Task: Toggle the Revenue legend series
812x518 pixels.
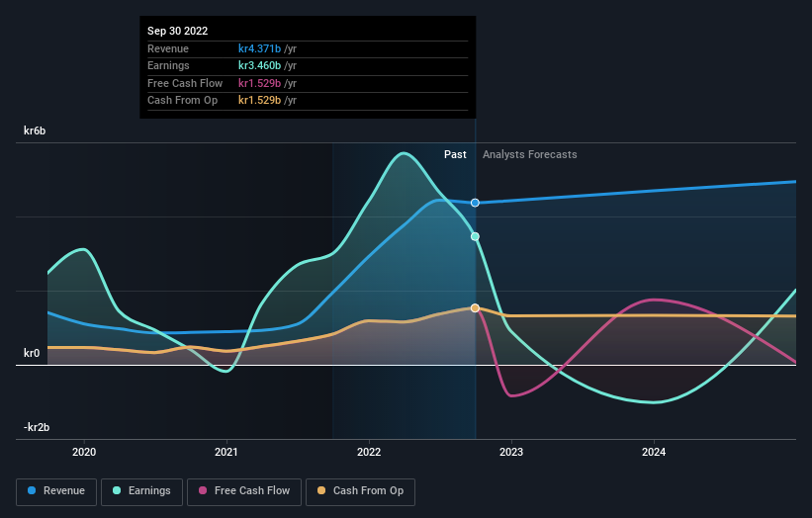Action: [x=56, y=491]
